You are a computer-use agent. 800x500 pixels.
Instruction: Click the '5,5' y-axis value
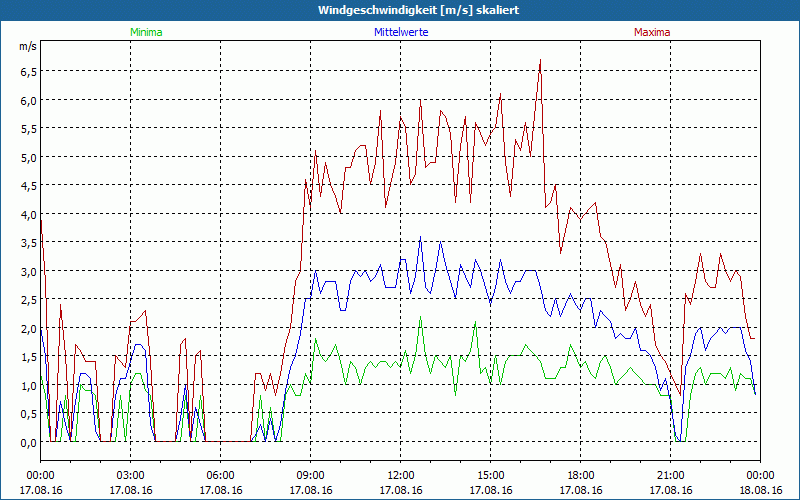click(29, 130)
